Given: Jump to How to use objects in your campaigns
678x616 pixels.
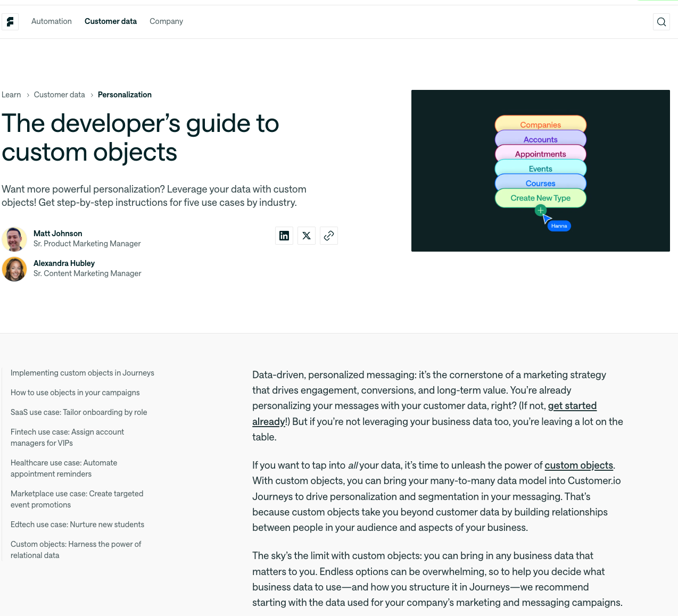Looking at the screenshot, I should (75, 393).
